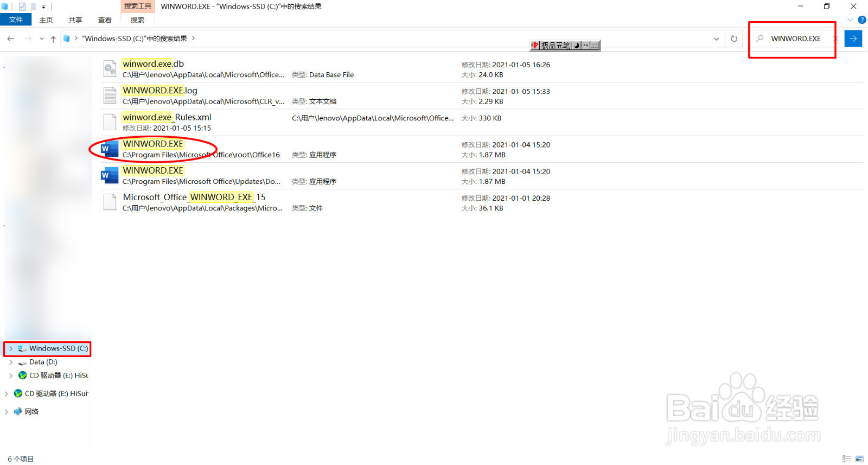Click the Microsoft_Office_WINWORD_EXE_15 file name
The height and width of the screenshot is (465, 868).
[x=194, y=197]
